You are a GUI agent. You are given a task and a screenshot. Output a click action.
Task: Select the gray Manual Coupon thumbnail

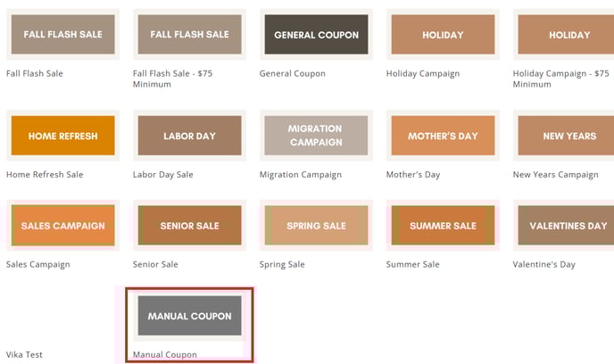189,316
